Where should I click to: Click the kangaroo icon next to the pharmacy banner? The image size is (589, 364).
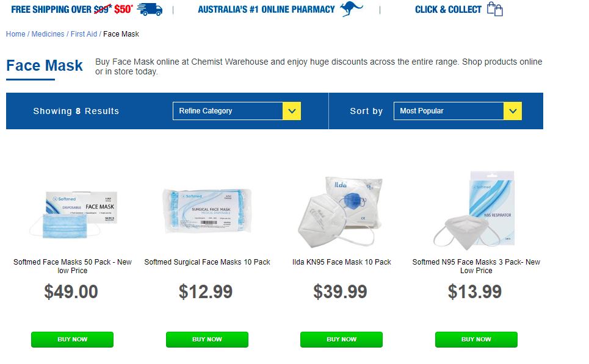click(352, 9)
